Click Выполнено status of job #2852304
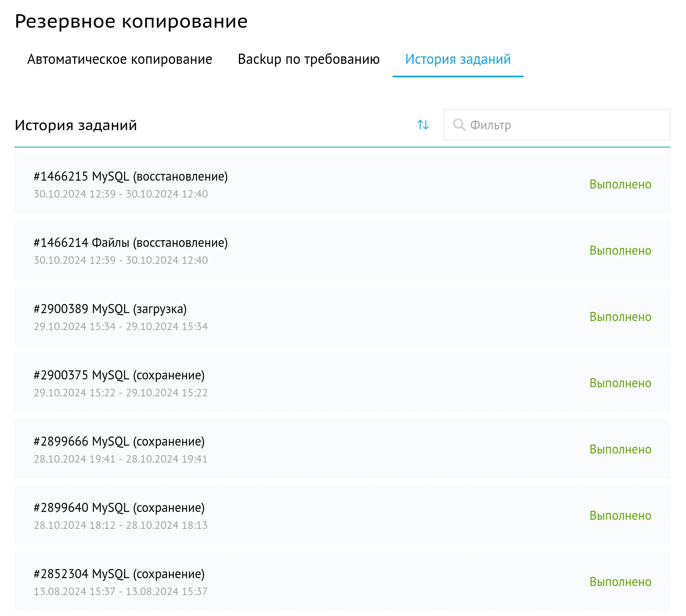 pos(620,582)
